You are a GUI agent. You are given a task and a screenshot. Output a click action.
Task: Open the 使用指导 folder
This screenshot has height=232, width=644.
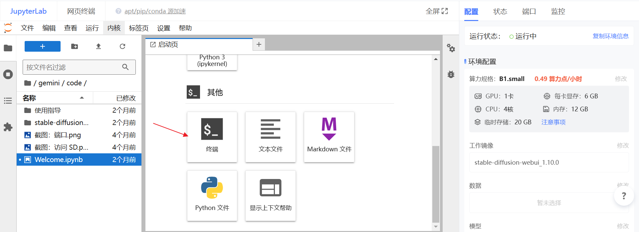pos(48,110)
